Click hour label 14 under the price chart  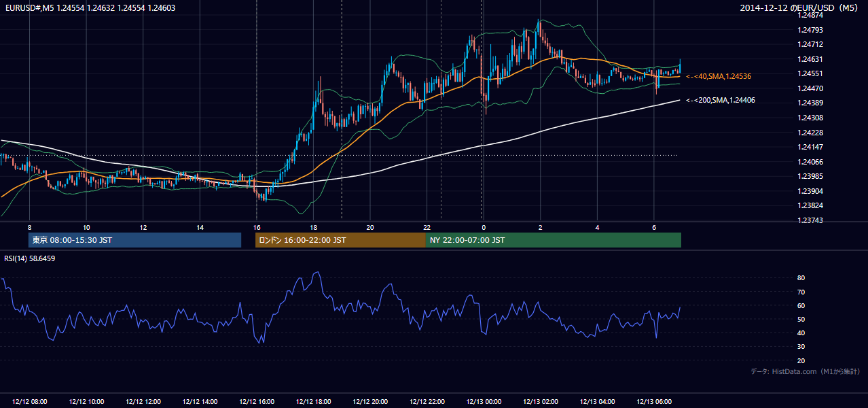pos(200,226)
